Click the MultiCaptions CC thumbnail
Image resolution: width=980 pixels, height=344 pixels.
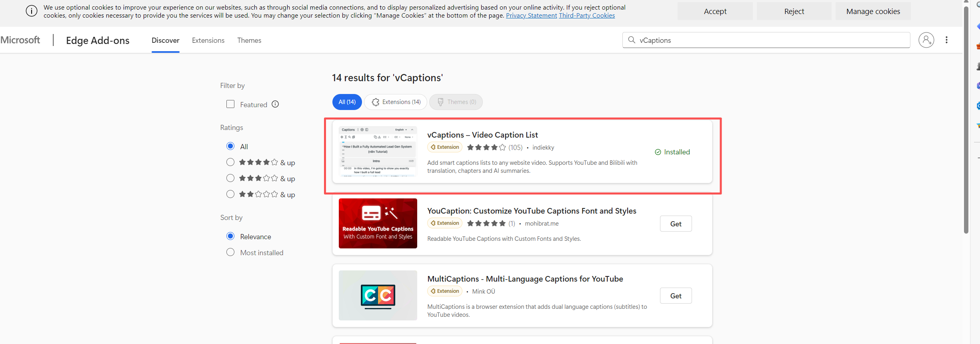378,295
